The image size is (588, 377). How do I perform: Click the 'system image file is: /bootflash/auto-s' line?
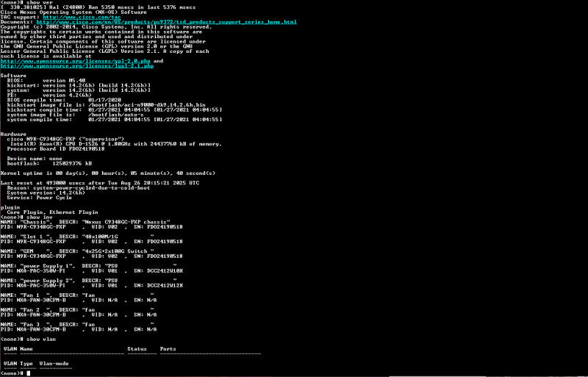[76, 115]
